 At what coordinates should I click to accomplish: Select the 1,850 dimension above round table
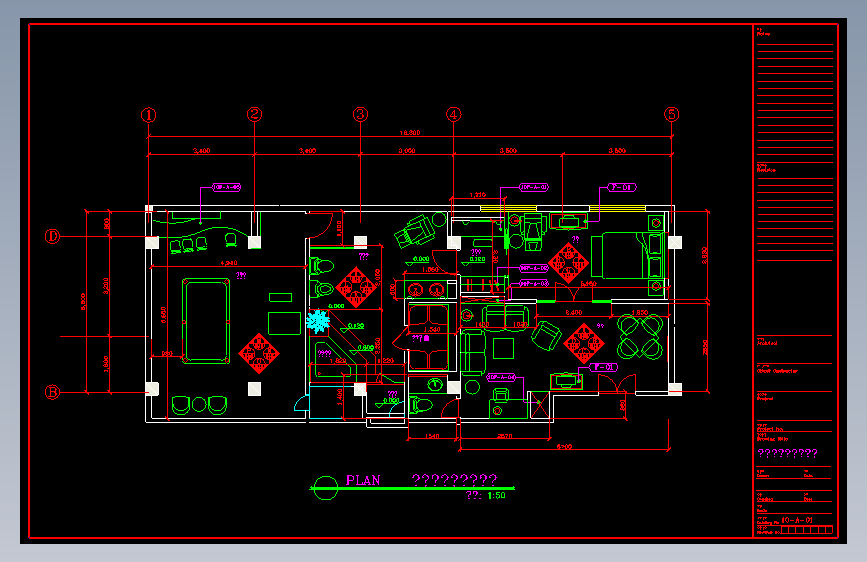tap(640, 313)
